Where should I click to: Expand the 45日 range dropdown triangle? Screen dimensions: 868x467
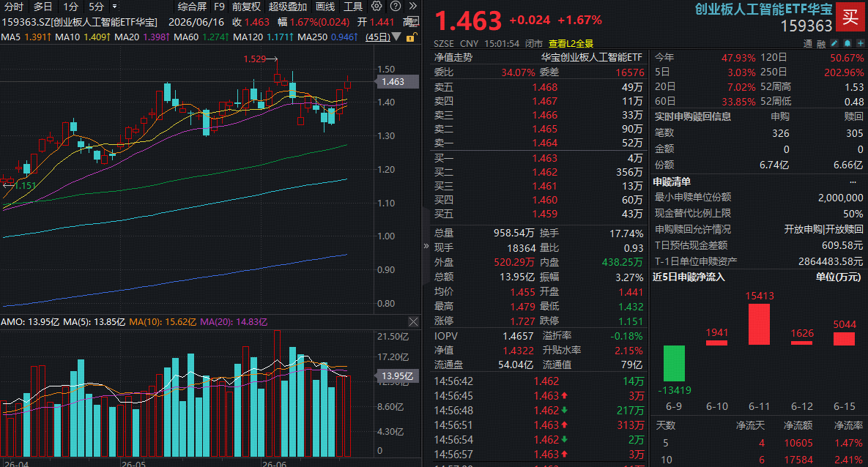point(396,37)
